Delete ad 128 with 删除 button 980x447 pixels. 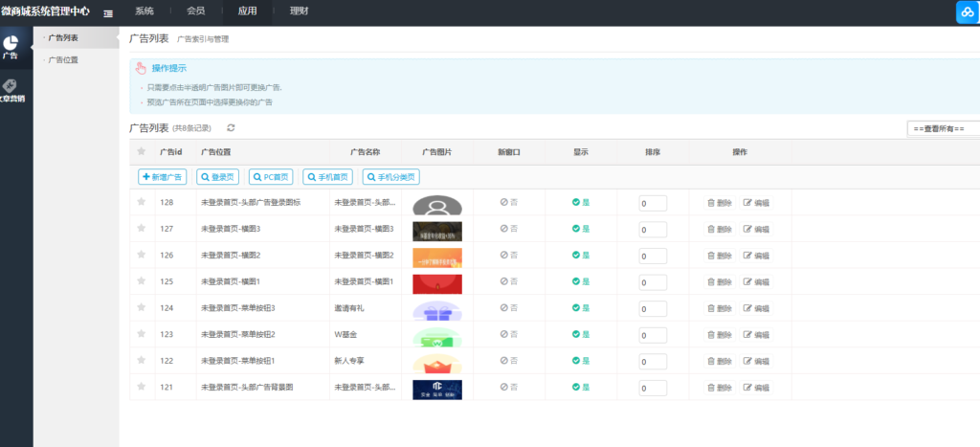tap(720, 203)
